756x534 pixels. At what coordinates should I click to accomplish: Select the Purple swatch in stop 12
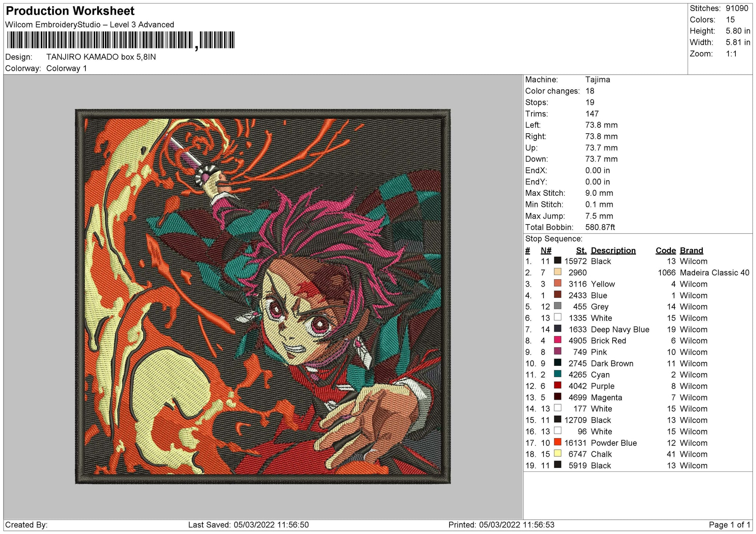(x=557, y=386)
